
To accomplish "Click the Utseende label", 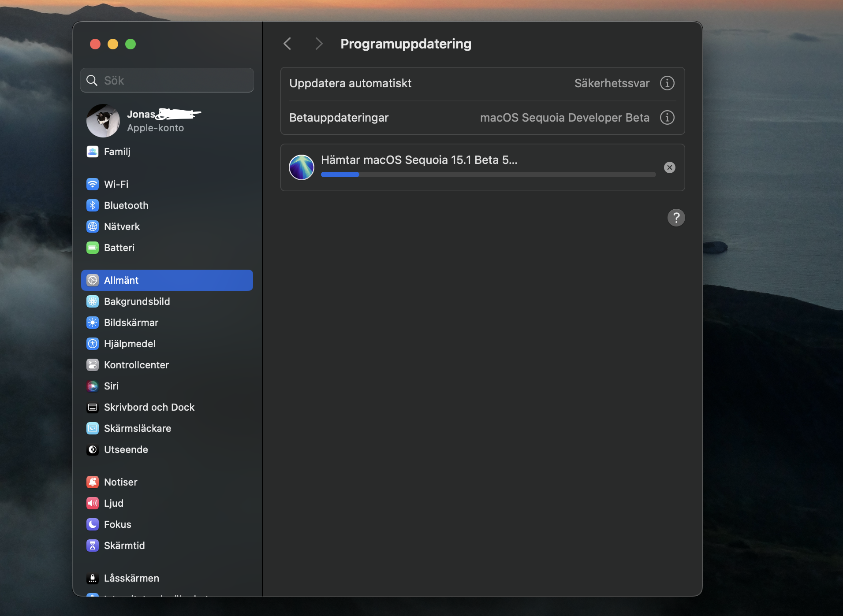I will 126,449.
